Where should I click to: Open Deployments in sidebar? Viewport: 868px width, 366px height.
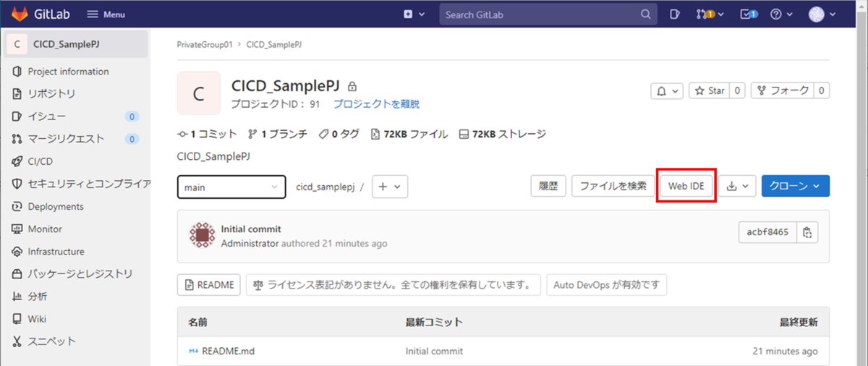[56, 207]
